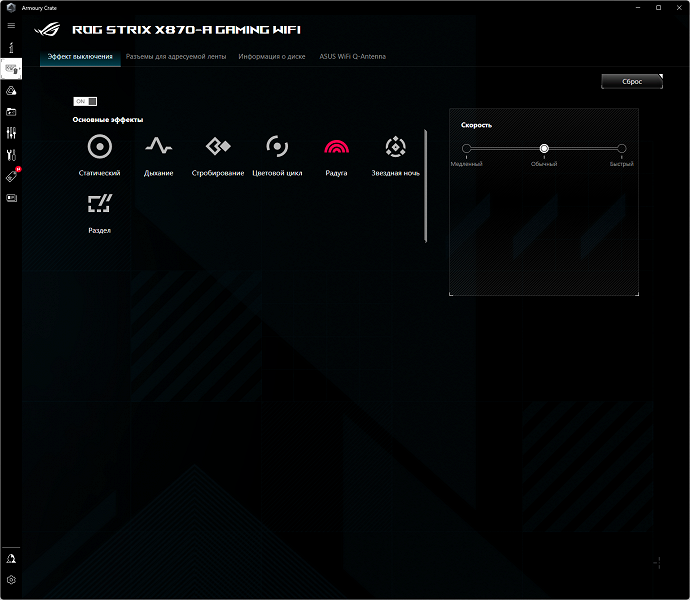
Task: Select the Раздел lighting effect
Action: click(x=99, y=213)
